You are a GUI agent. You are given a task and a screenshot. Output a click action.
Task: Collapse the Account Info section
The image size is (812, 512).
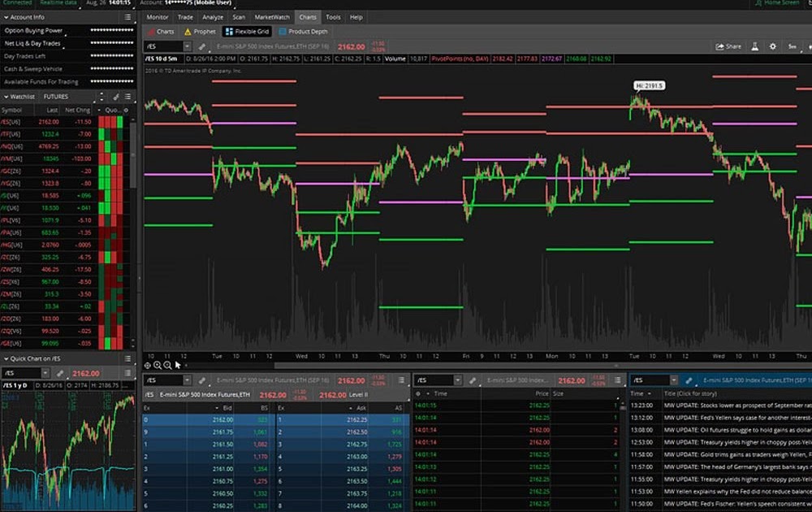(6, 17)
